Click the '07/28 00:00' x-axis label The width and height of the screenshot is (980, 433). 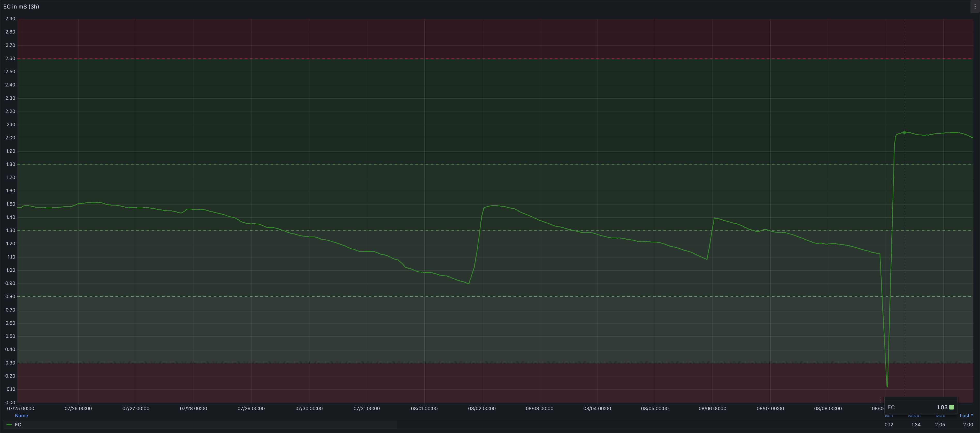tap(193, 408)
